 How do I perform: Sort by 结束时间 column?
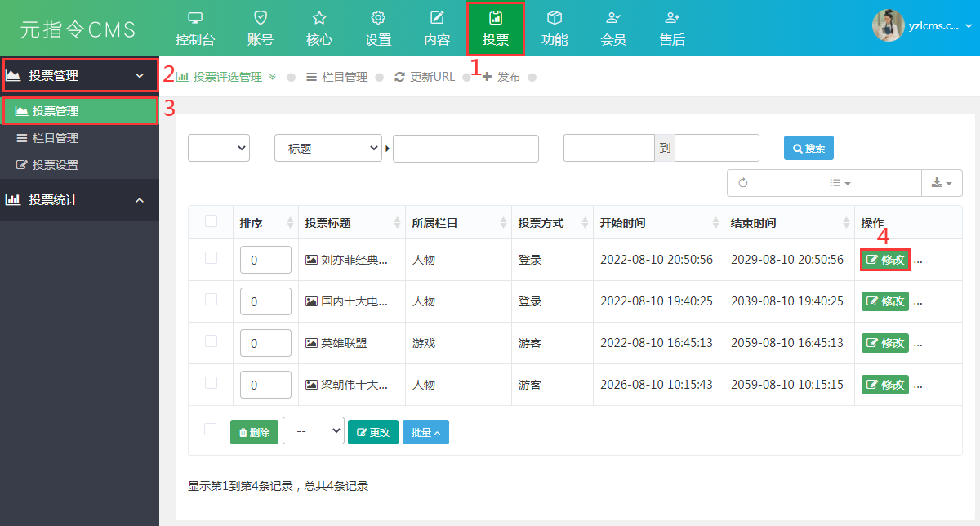point(789,223)
